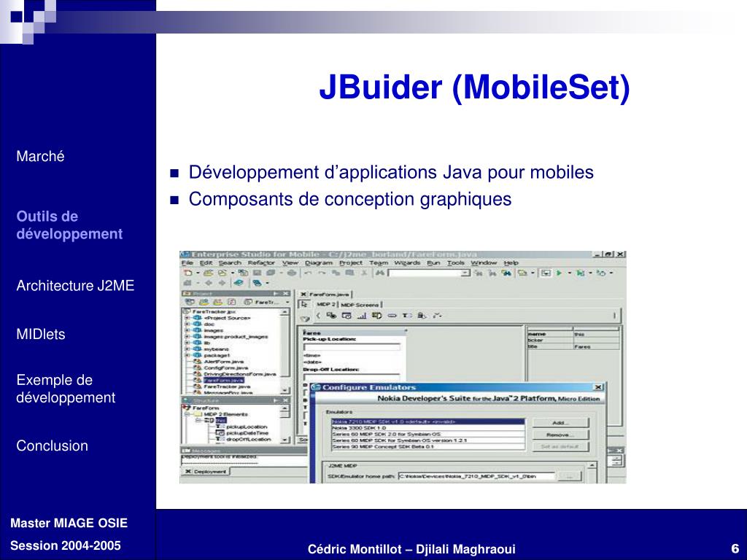The image size is (747, 560).
Task: Click the Open project folder icon
Action: click(208, 273)
